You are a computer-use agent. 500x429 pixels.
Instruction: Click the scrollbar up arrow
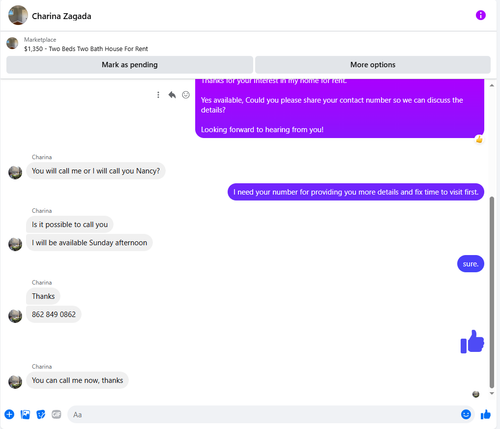[492, 86]
